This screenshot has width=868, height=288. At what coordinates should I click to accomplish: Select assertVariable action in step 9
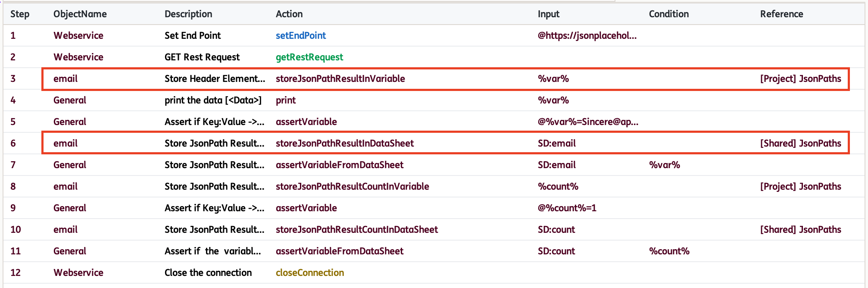click(x=306, y=208)
